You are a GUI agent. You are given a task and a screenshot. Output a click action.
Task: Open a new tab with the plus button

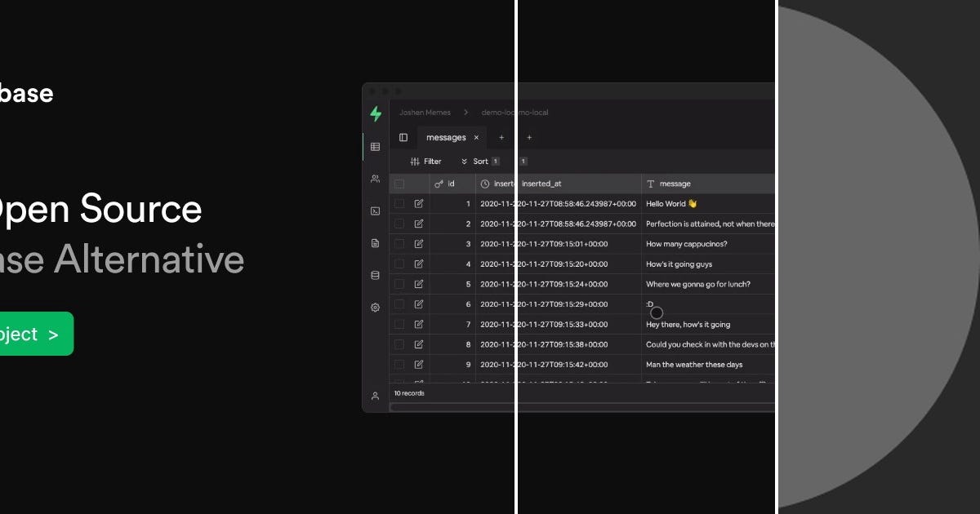tap(501, 137)
